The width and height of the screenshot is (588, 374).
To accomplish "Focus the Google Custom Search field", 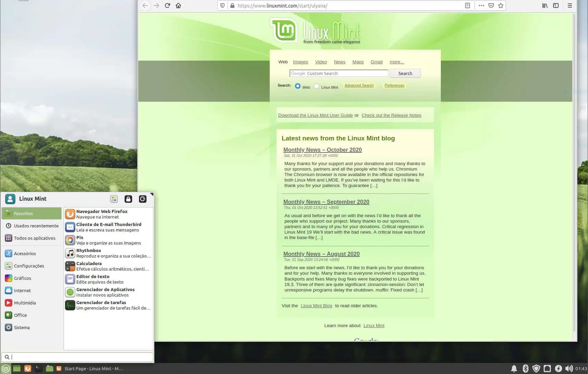I will coord(339,73).
